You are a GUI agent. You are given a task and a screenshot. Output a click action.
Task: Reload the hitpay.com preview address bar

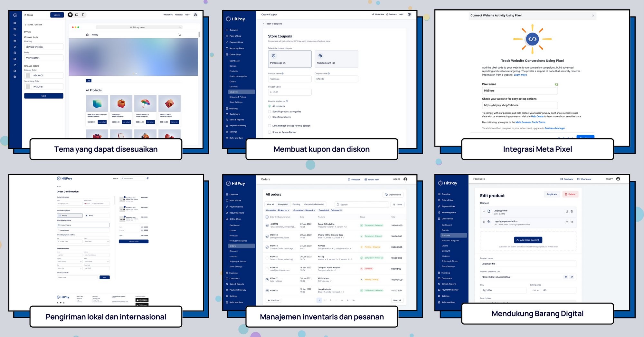[x=180, y=27]
